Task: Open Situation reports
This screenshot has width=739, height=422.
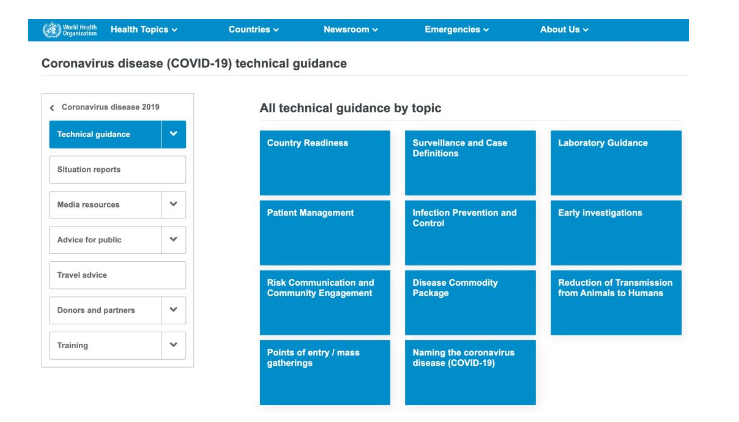Action: tap(117, 170)
